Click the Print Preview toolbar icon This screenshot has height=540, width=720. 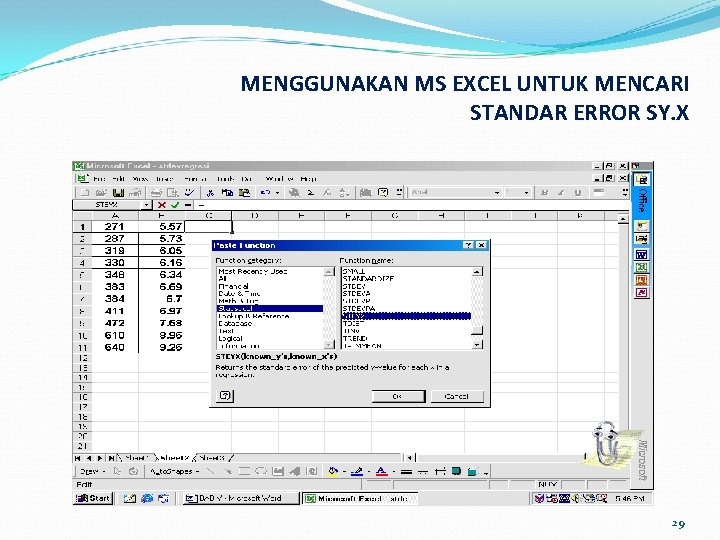173,193
